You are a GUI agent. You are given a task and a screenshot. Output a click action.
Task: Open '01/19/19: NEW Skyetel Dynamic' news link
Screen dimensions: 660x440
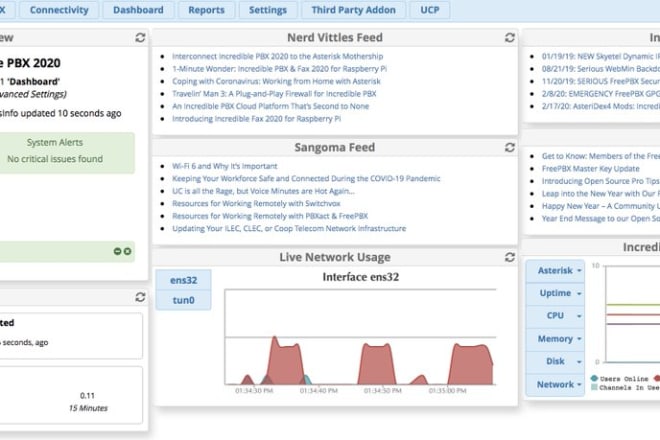click(x=601, y=56)
